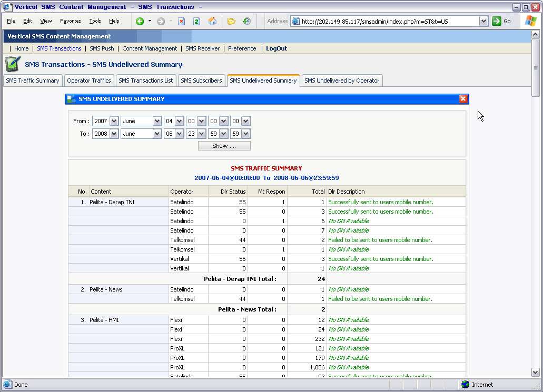Open the SMS Undelivered by Operator tab
Image resolution: width=543 pixels, height=392 pixels.
(342, 81)
